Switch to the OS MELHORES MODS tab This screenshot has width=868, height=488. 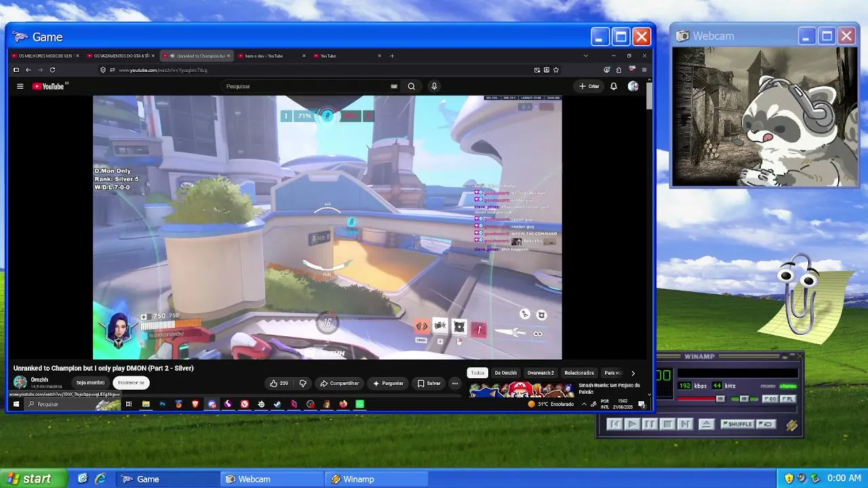point(45,56)
